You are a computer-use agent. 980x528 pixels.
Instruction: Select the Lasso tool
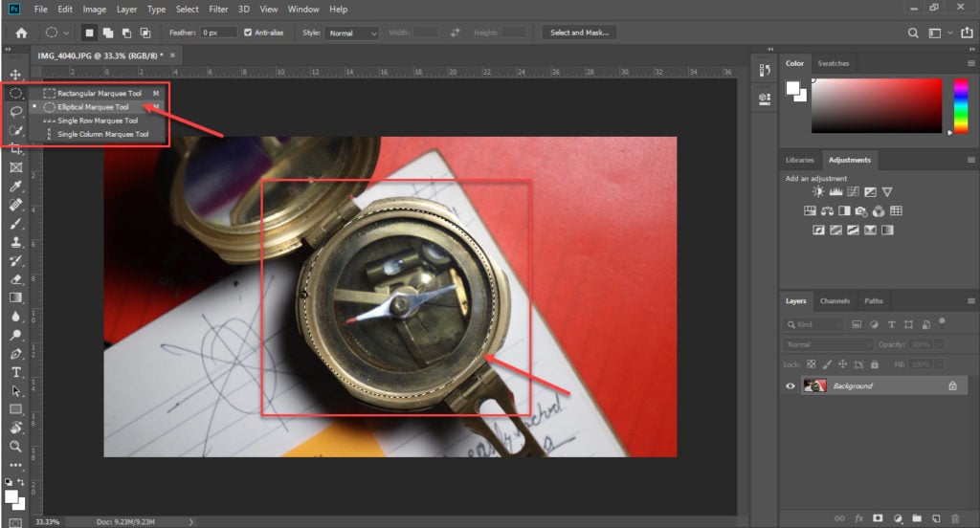(15, 112)
